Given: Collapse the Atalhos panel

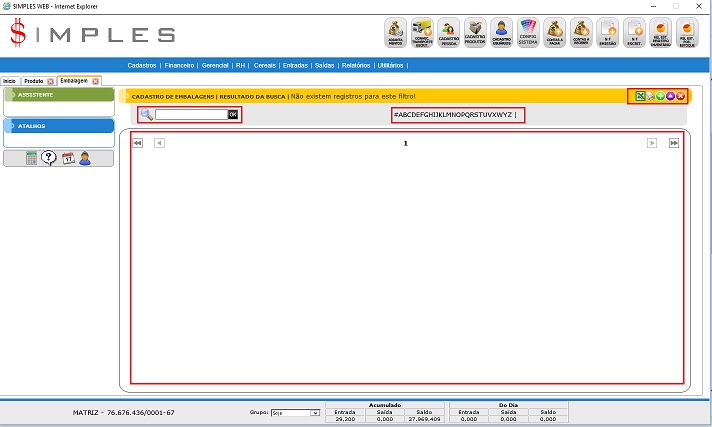Looking at the screenshot, I should pos(58,126).
